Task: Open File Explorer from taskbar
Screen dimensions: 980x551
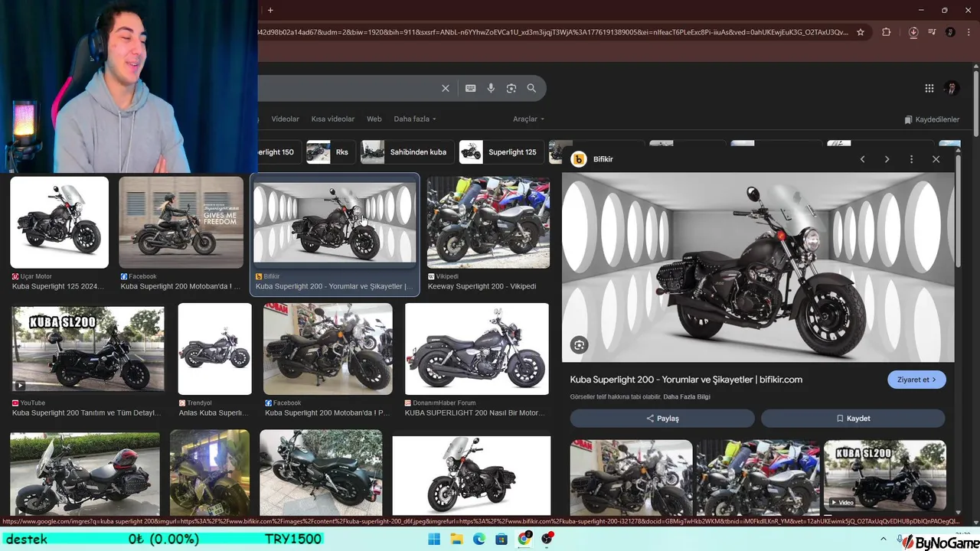Action: [x=457, y=540]
